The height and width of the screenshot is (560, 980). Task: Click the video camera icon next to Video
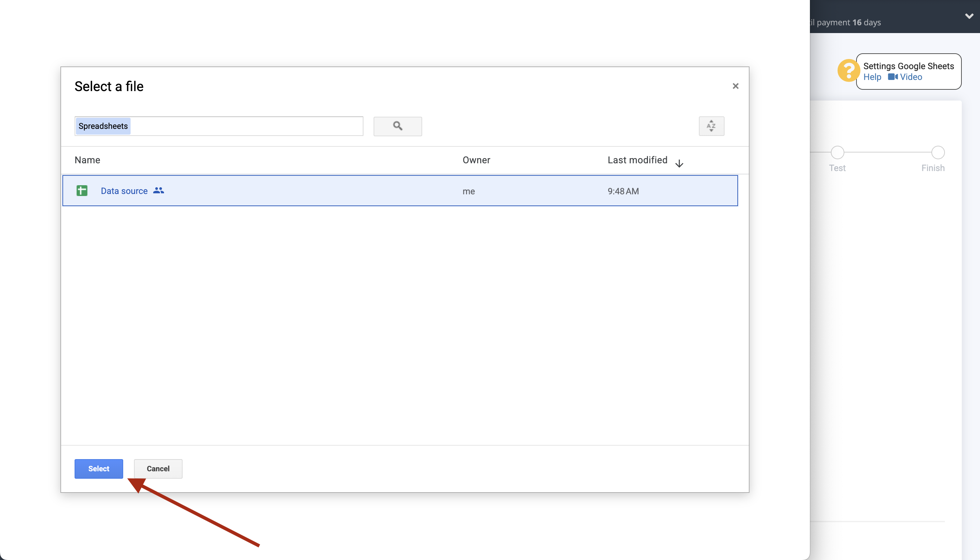click(x=893, y=77)
